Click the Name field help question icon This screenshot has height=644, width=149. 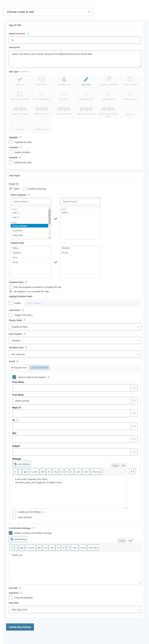(28, 34)
